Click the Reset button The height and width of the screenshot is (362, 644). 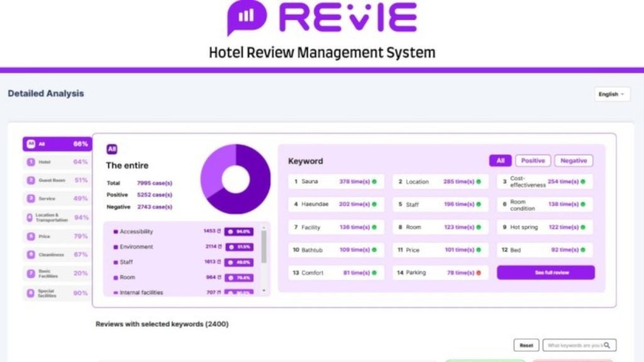(526, 345)
